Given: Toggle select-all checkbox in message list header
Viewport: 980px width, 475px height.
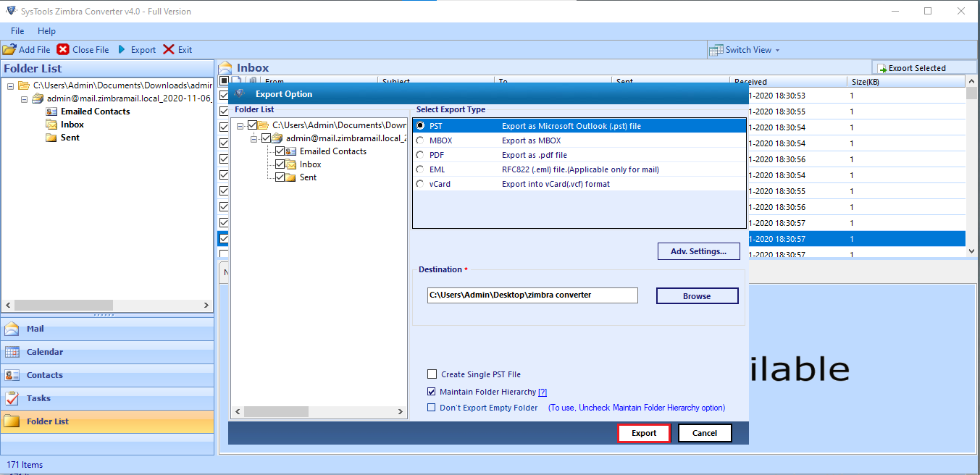Looking at the screenshot, I should 224,81.
